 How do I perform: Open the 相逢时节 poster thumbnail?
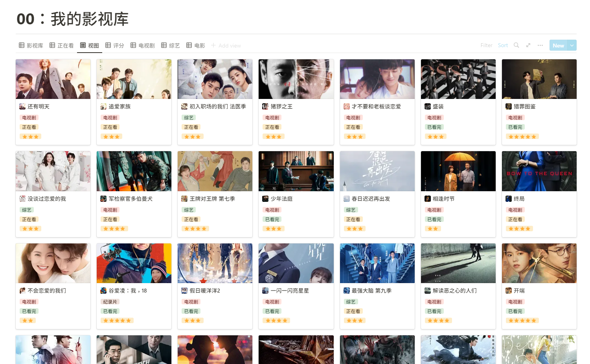click(458, 171)
